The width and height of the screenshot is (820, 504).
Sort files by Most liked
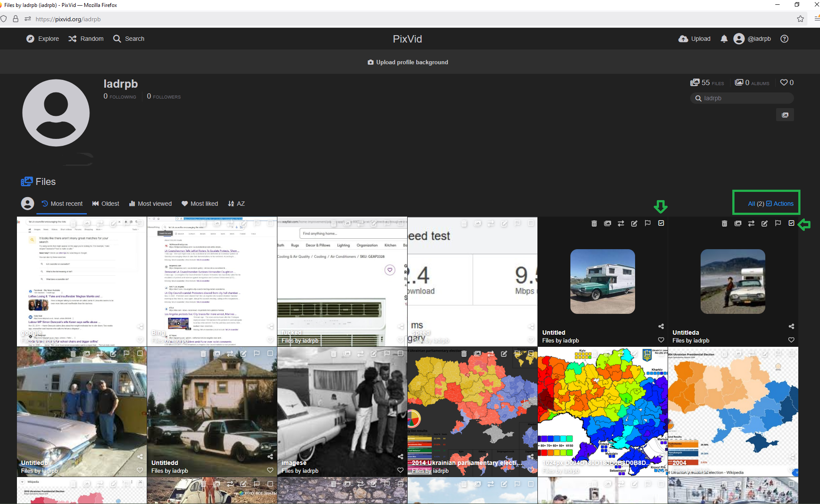200,204
